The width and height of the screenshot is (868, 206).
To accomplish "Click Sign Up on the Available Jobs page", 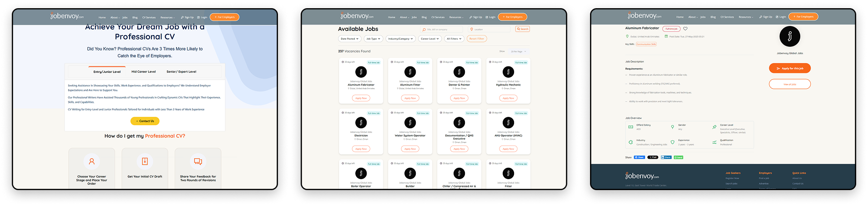I will pyautogui.click(x=475, y=17).
